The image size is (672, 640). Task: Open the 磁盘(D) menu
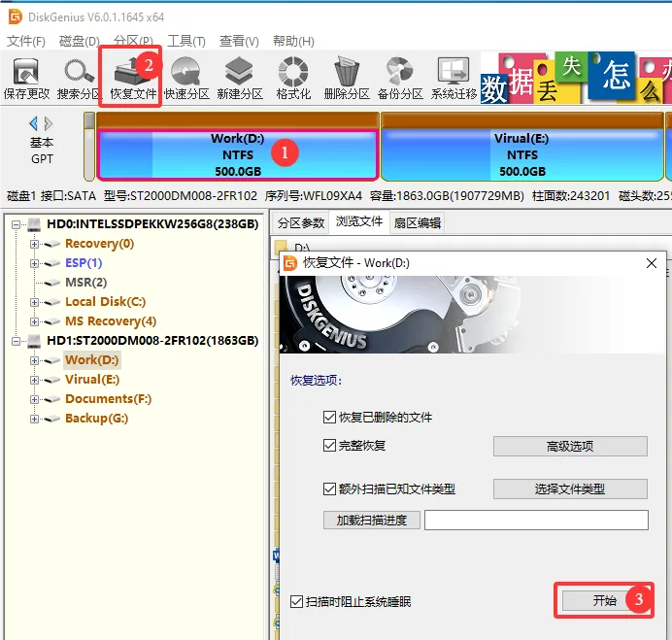[x=80, y=41]
